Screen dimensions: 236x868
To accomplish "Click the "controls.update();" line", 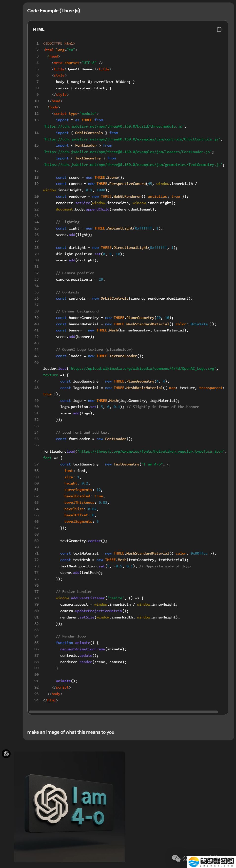I will tap(79, 655).
